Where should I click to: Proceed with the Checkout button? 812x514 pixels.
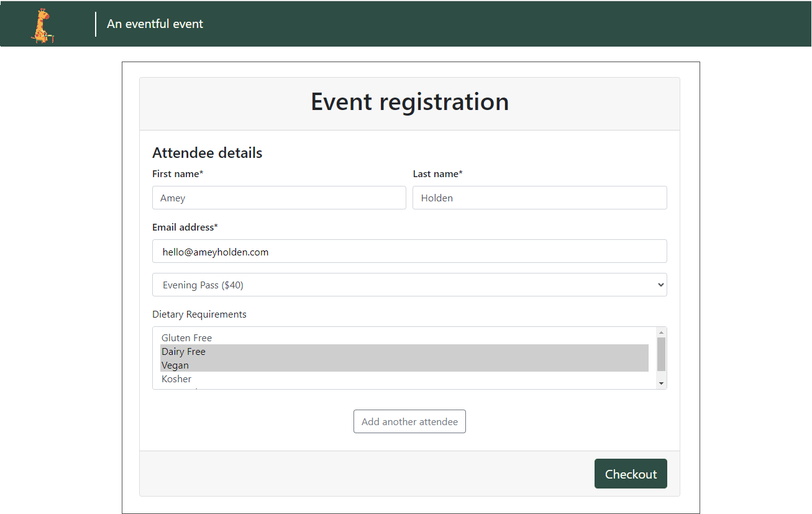[x=631, y=474]
